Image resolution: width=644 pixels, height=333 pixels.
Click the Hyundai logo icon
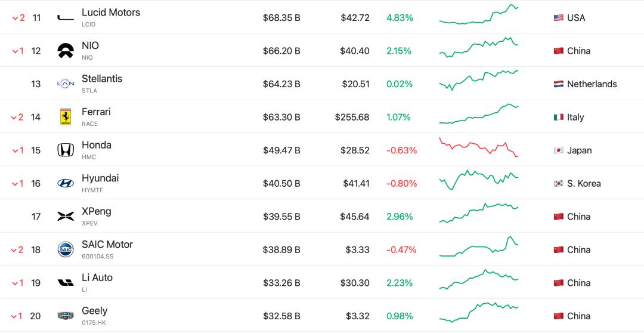click(66, 183)
